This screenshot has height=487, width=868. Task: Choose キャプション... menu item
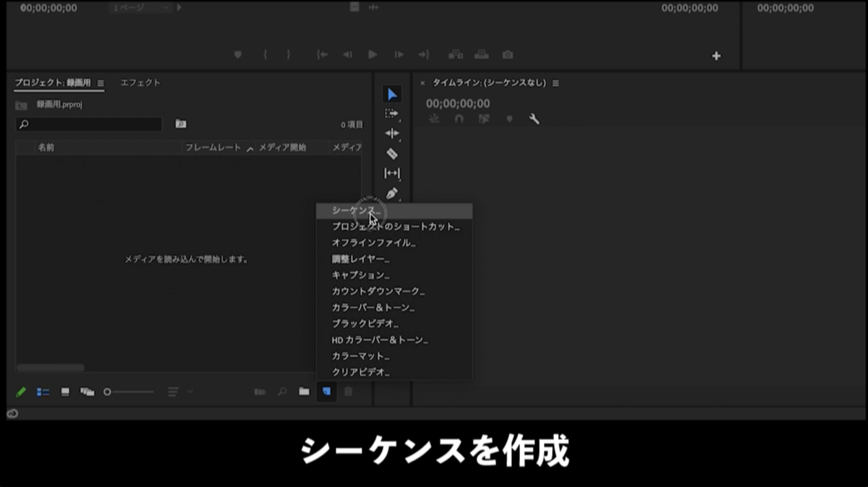[394, 275]
